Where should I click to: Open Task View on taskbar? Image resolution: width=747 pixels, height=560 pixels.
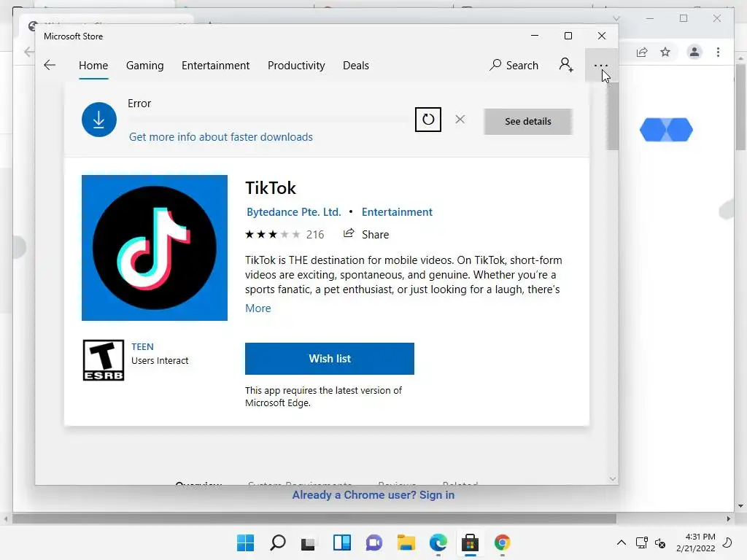click(x=309, y=542)
